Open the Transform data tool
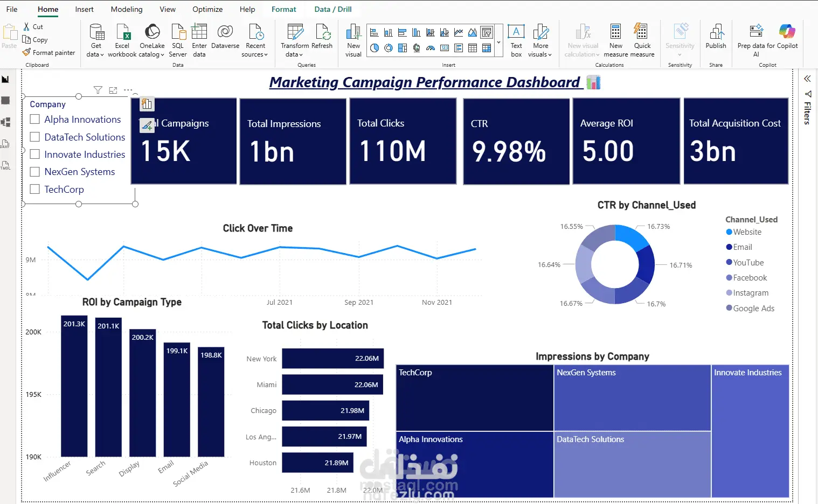Screen dimensions: 818x504 295,40
